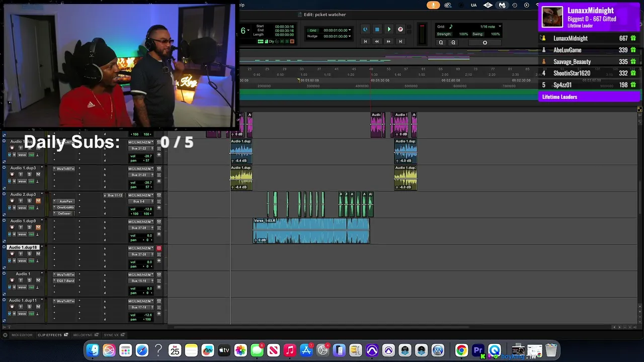Open the main counter dropdown arrow beside 6
Image resolution: width=644 pixels, height=362 pixels.
pyautogui.click(x=250, y=31)
